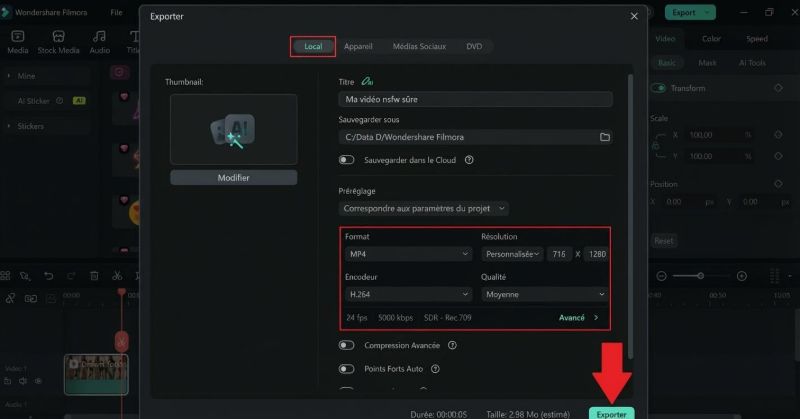Switch to the Color properties tab

click(x=711, y=39)
